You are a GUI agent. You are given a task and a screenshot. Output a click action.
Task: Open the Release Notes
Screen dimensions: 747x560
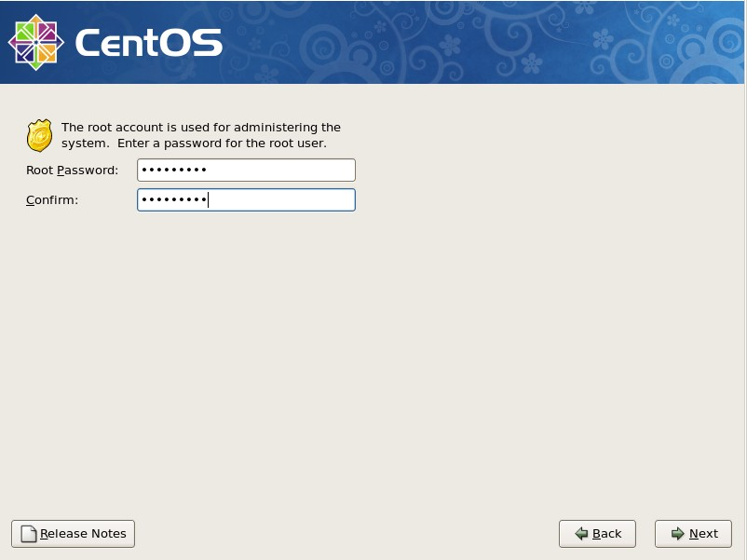tap(74, 534)
